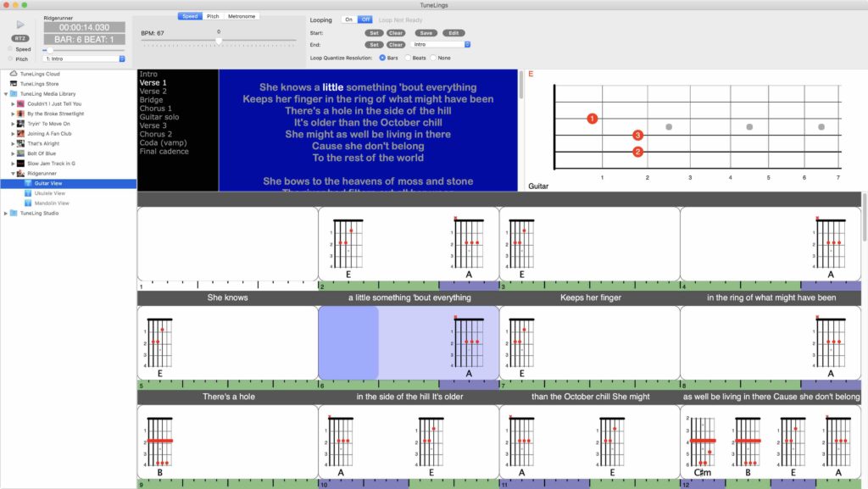The image size is (868, 489).
Task: Toggle the Speed radio option below RTZ
Action: (x=10, y=49)
